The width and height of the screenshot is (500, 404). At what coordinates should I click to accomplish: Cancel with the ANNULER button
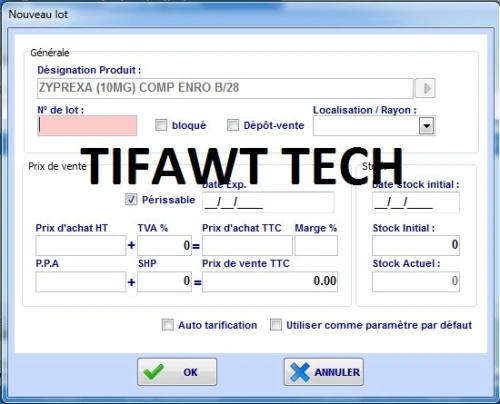tap(324, 372)
